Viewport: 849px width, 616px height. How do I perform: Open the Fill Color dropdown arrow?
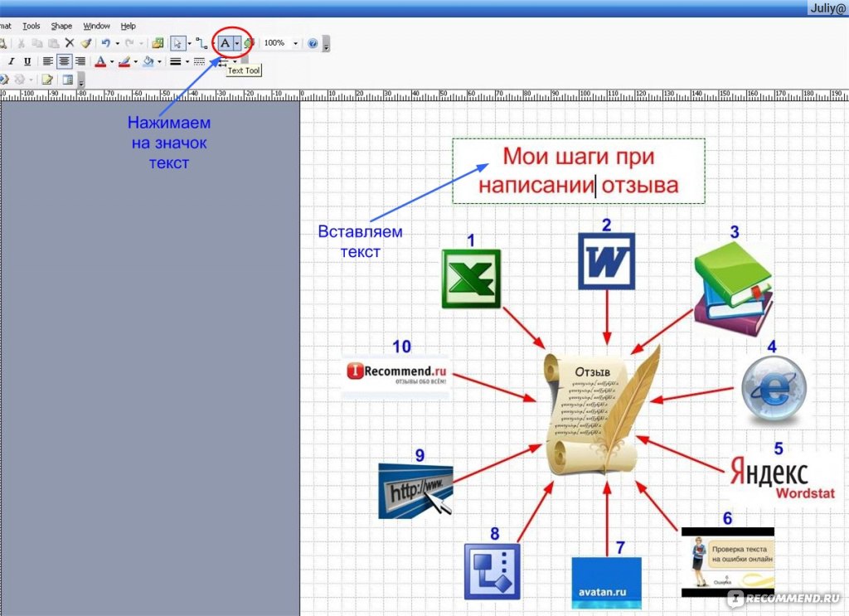tap(159, 61)
